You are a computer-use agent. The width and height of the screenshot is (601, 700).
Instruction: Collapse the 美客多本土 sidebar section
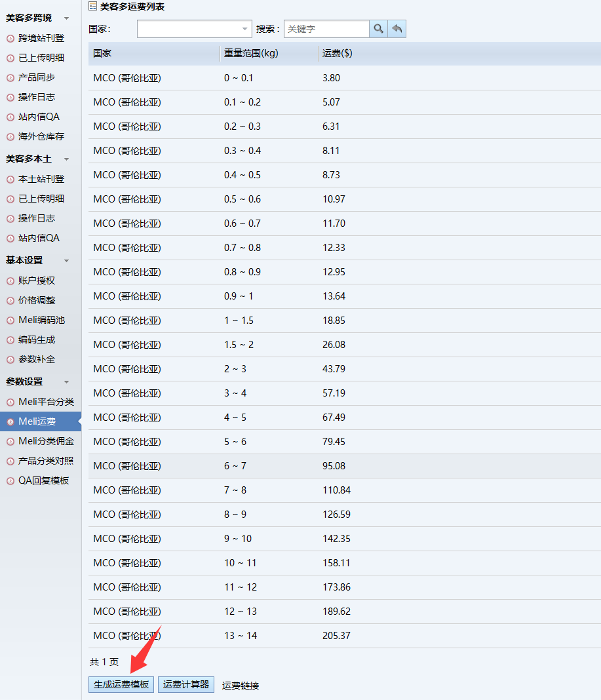click(x=66, y=159)
